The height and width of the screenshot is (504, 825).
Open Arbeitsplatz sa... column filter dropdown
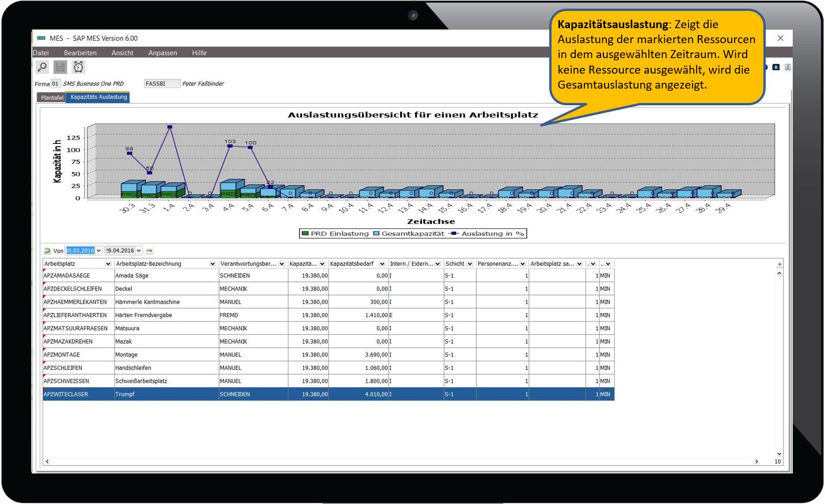[579, 264]
